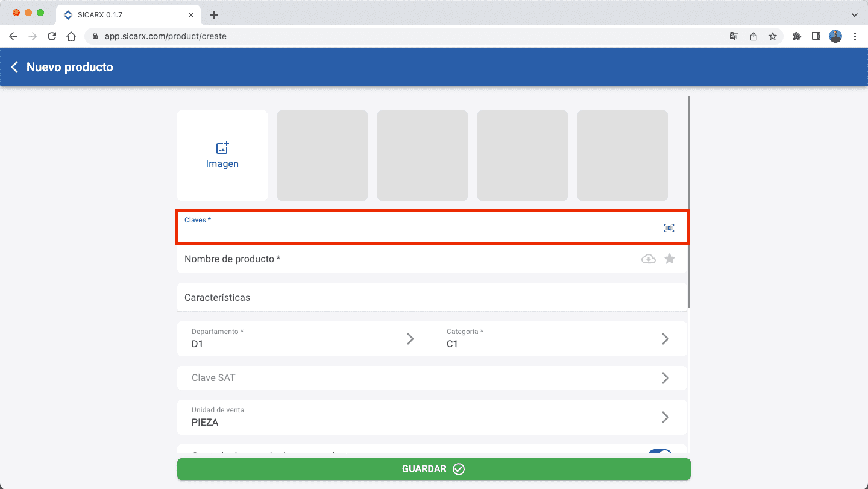
Task: Click the cloud download icon
Action: 648,259
